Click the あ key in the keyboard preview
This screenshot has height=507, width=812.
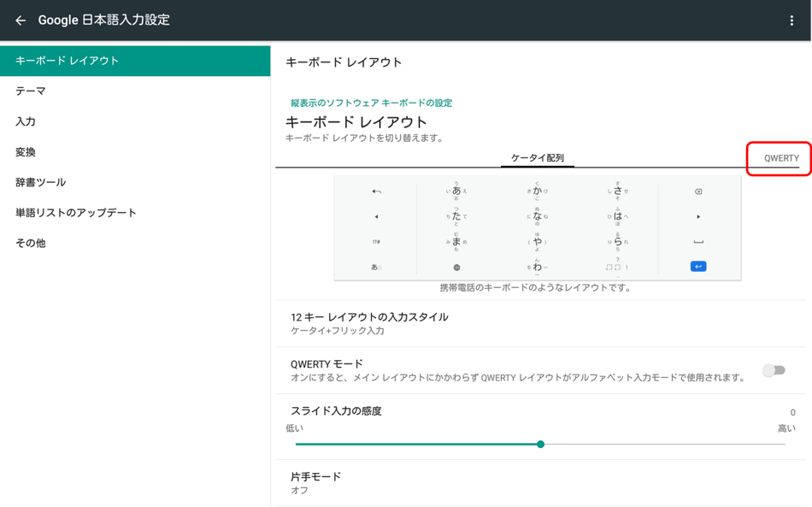456,191
